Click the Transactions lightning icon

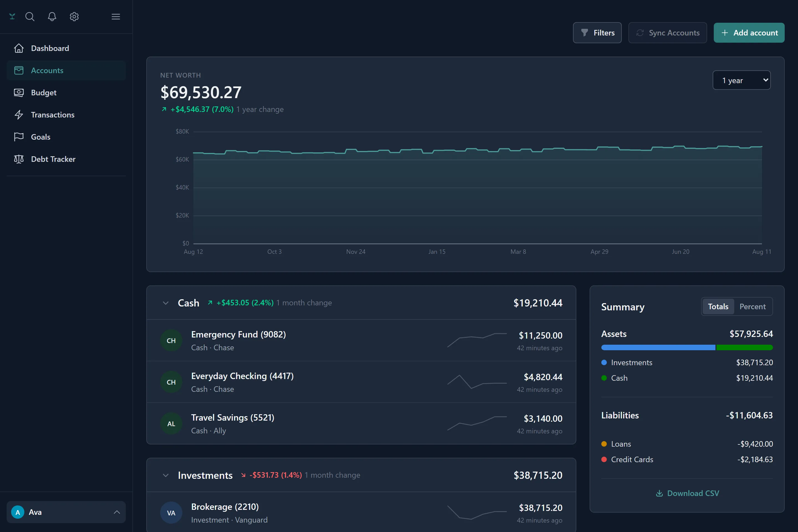19,115
